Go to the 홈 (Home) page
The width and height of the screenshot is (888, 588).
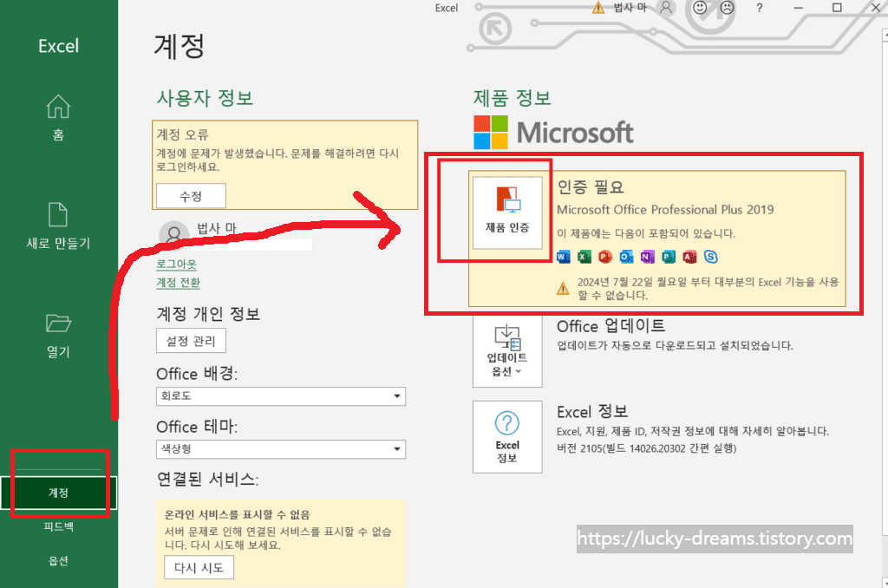click(x=58, y=118)
